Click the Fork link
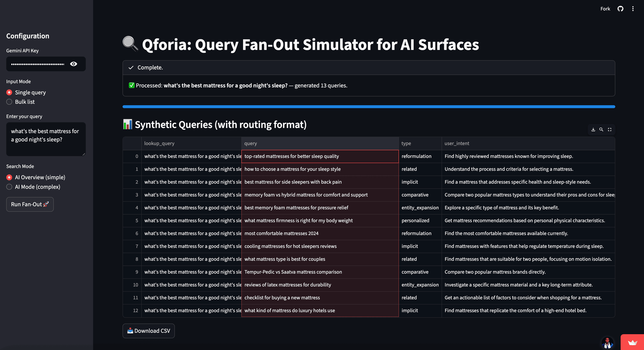This screenshot has height=350, width=644. [x=605, y=9]
